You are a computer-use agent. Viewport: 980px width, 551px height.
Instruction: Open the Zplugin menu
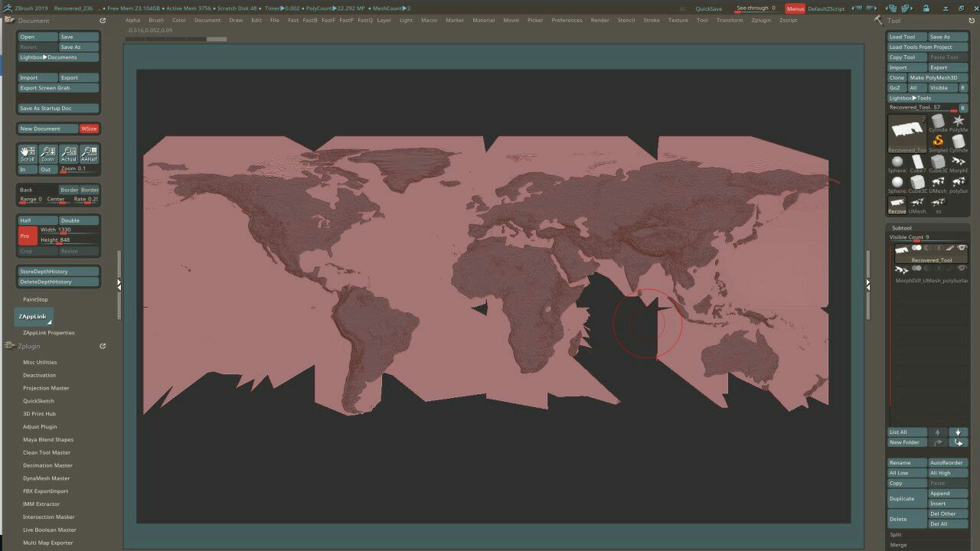[760, 20]
